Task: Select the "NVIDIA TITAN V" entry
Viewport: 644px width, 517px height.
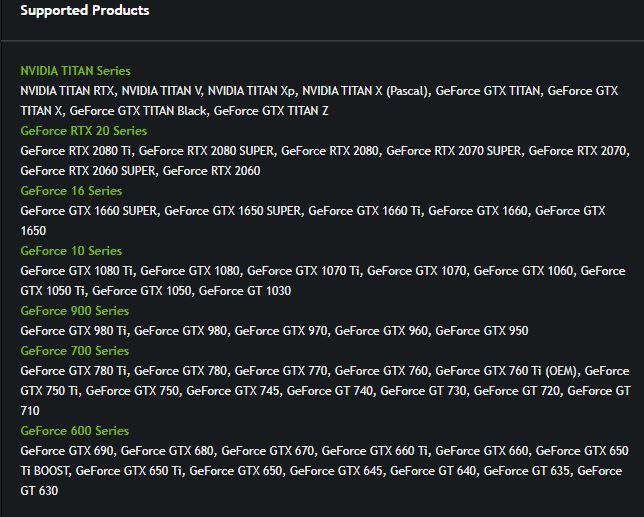Action: (x=161, y=91)
